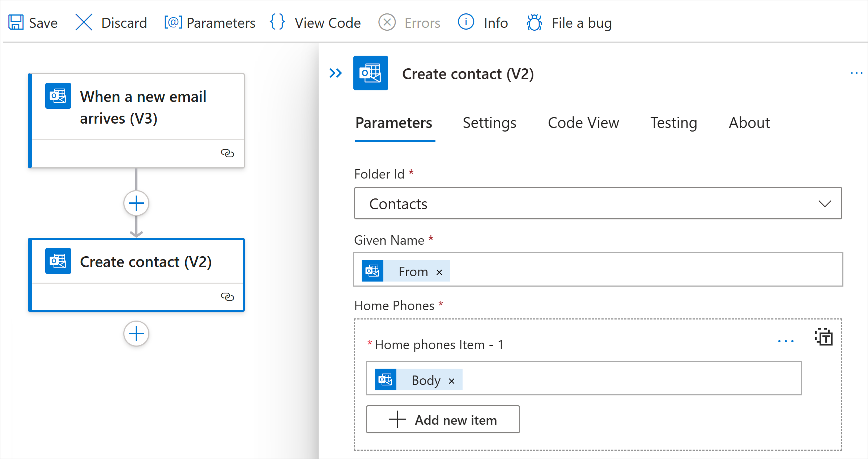Viewport: 868px width, 459px height.
Task: Click the Create contact node icon
Action: [x=58, y=262]
